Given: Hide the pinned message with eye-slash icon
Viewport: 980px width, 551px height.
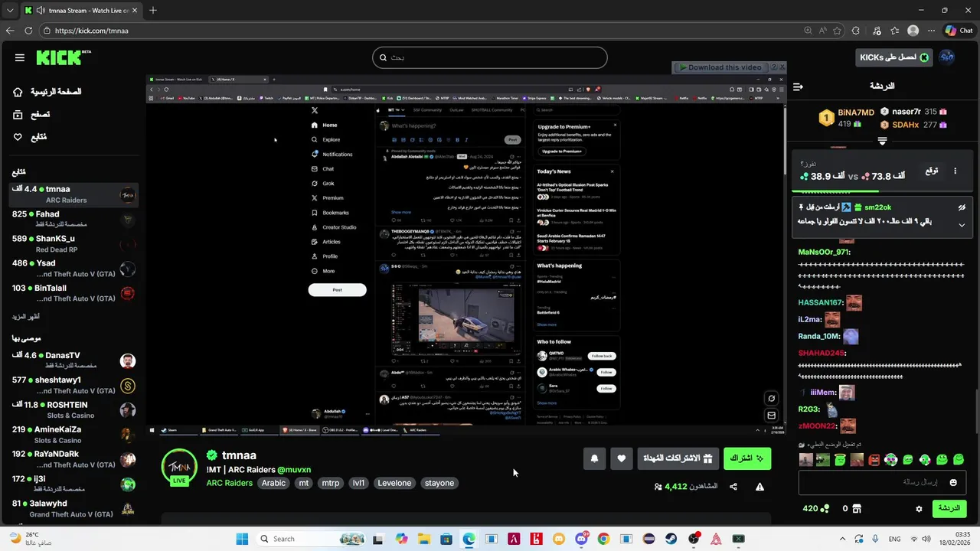Looking at the screenshot, I should pos(962,207).
